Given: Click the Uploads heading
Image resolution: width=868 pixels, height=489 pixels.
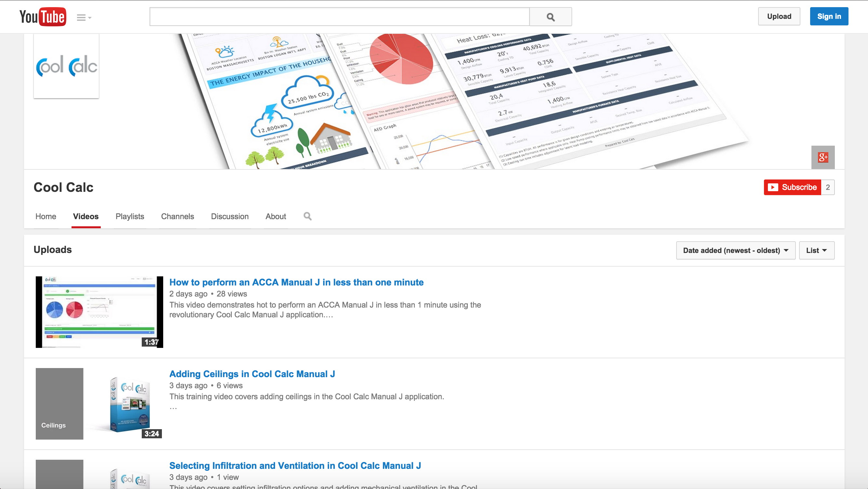Looking at the screenshot, I should coord(53,250).
